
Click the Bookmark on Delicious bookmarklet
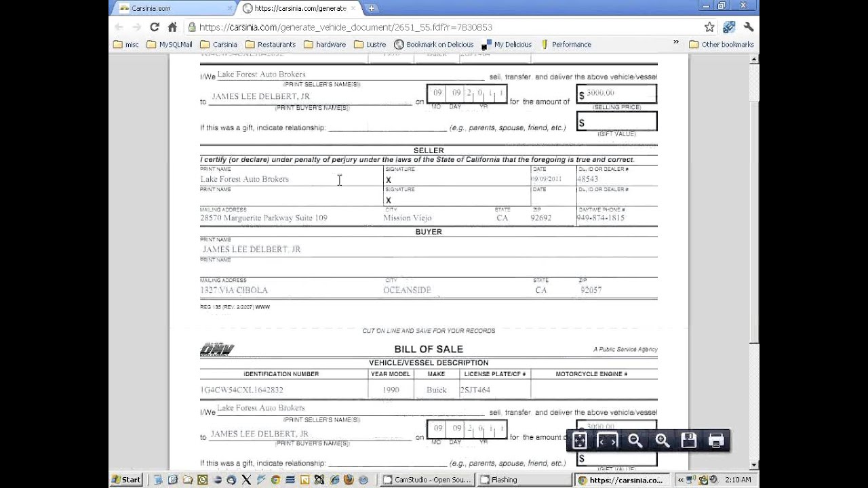(x=434, y=45)
